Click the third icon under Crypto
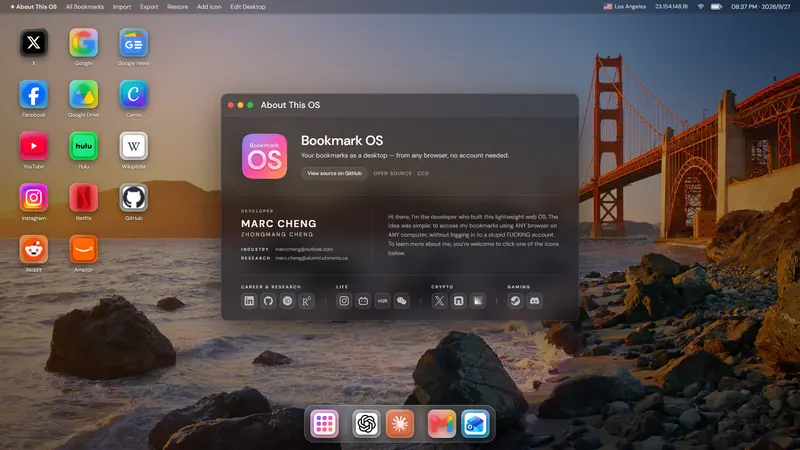Viewport: 800px width, 450px height. click(478, 301)
